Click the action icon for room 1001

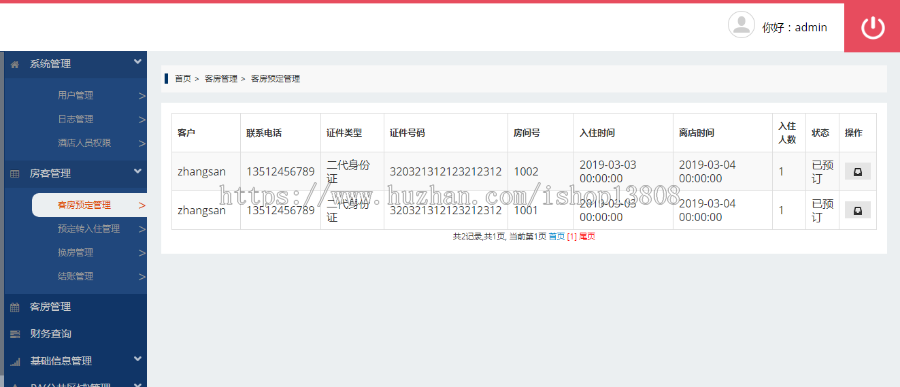coord(858,210)
